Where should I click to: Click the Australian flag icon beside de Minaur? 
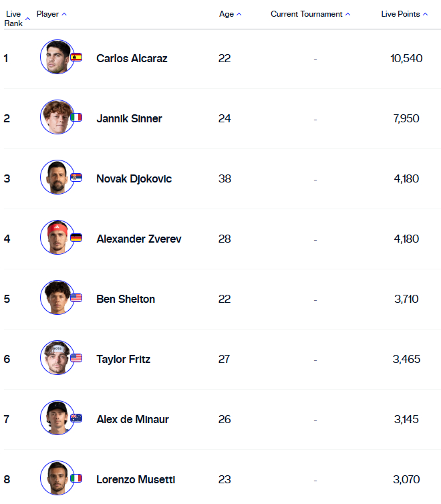[x=76, y=418]
